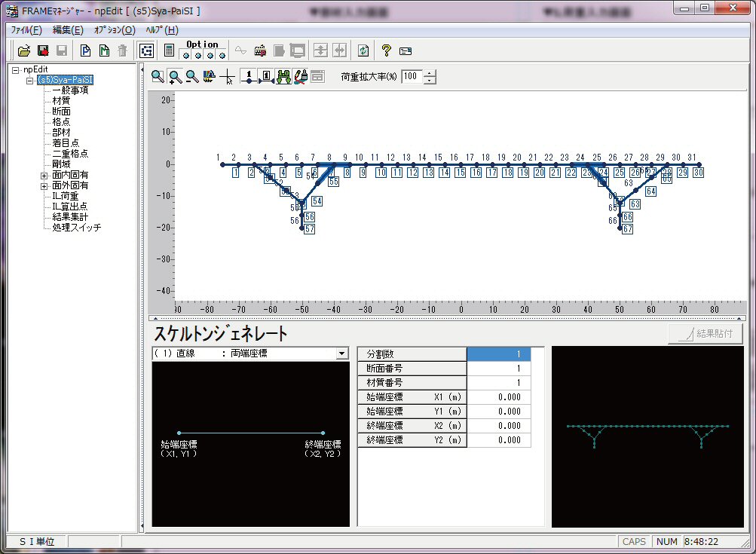Click the crosshair cursor tool icon

227,76
